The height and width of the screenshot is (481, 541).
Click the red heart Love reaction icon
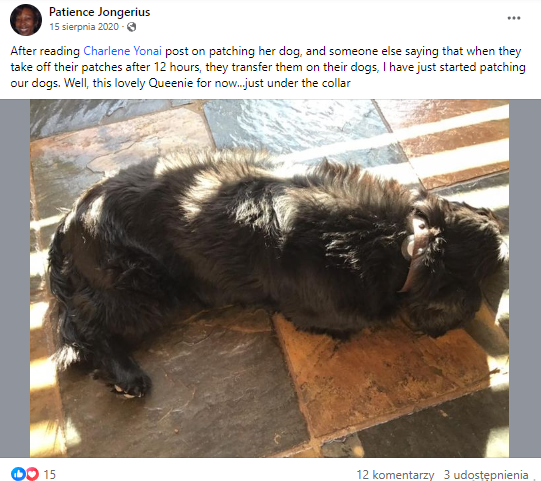pyautogui.click(x=32, y=473)
